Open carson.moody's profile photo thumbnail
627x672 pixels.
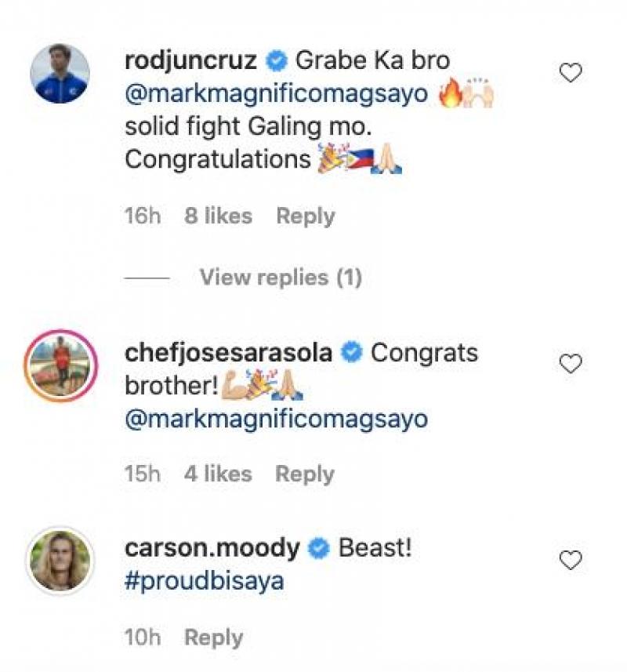tap(61, 558)
